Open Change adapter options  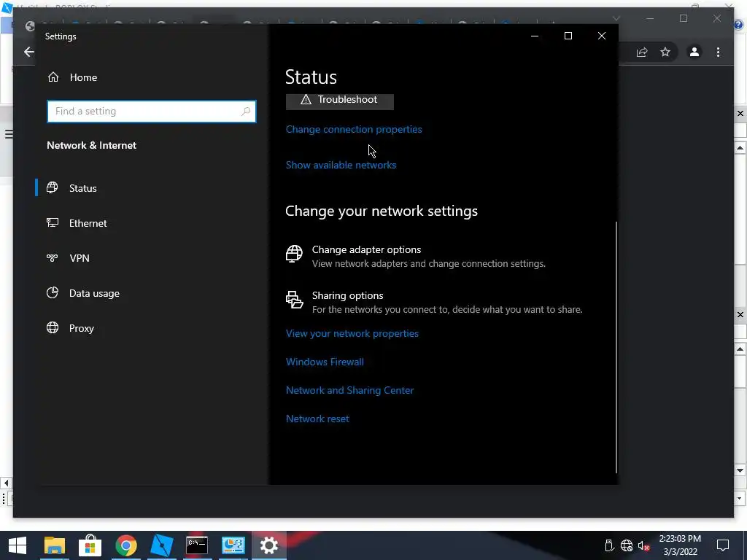click(415, 256)
